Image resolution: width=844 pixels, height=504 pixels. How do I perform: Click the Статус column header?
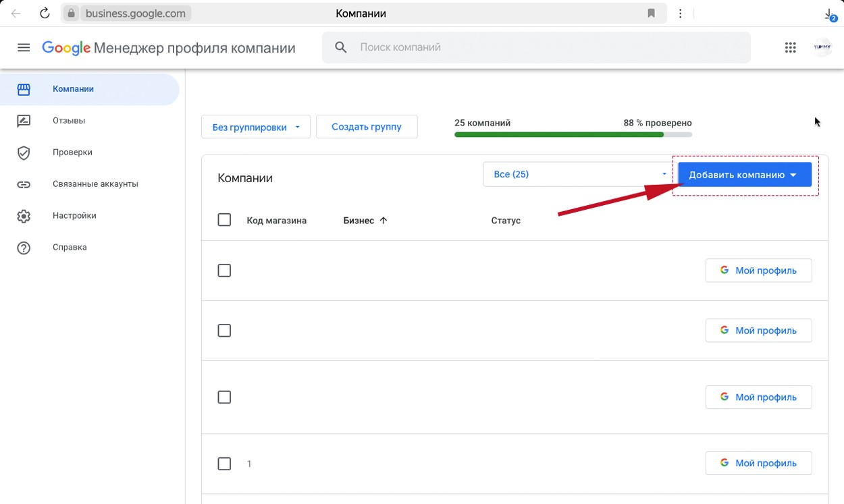pyautogui.click(x=506, y=221)
